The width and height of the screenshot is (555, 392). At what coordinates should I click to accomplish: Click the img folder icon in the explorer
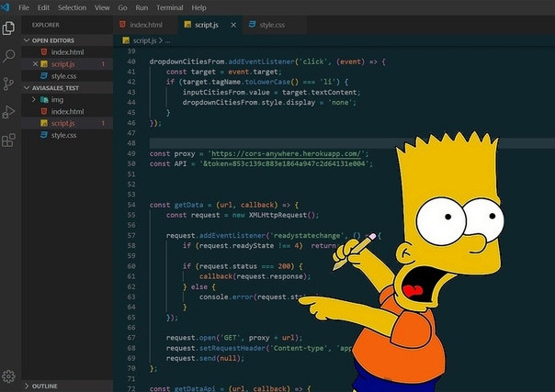[44, 100]
